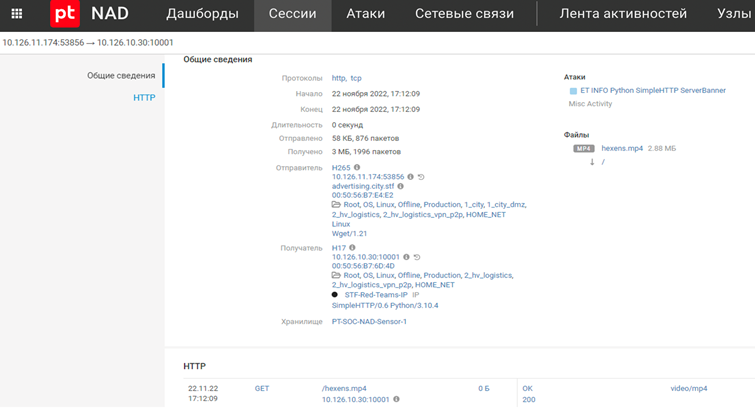Click the http protocol link
The image size is (755, 414).
tap(338, 78)
